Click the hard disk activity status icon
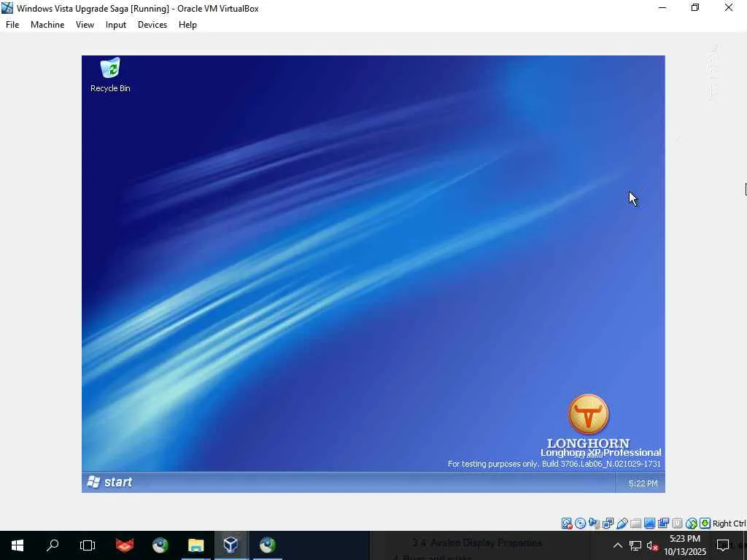This screenshot has height=560, width=747. click(567, 524)
